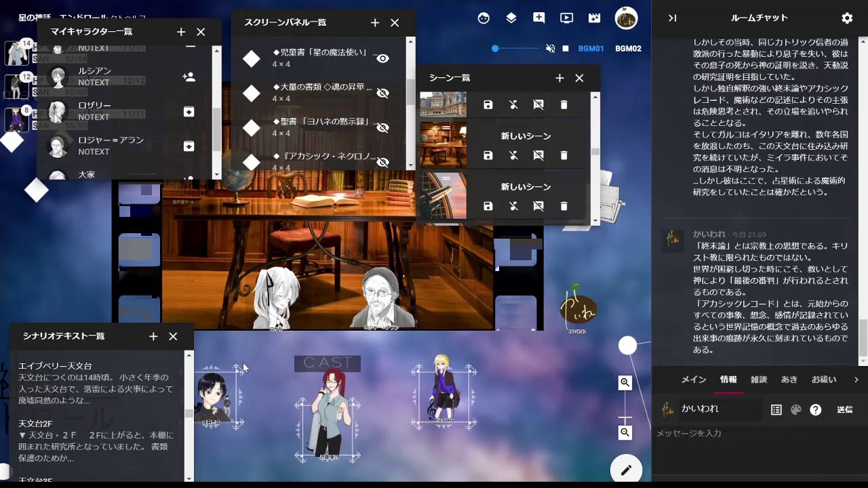Toggle BGM mute speaker icon
Viewport: 868px width, 488px height.
tap(551, 49)
